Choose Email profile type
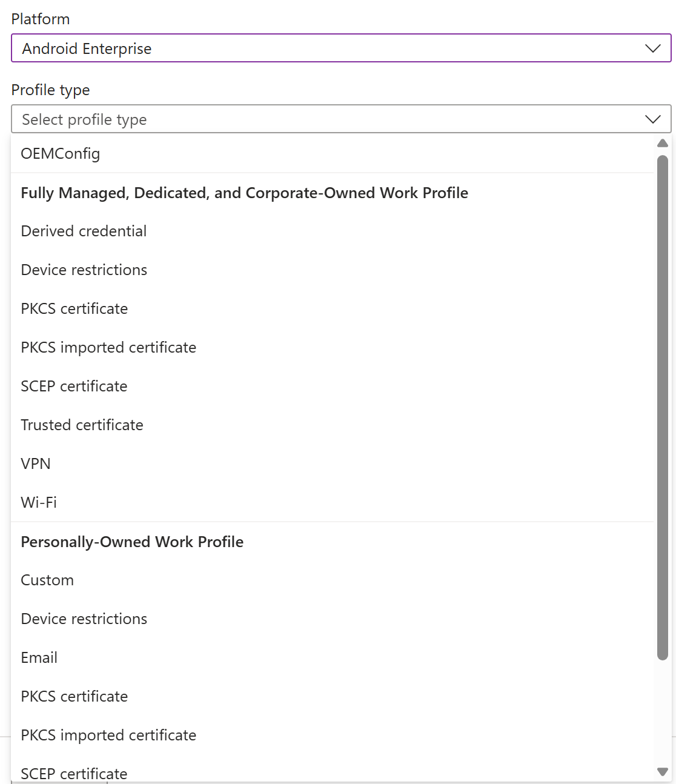 (x=39, y=658)
